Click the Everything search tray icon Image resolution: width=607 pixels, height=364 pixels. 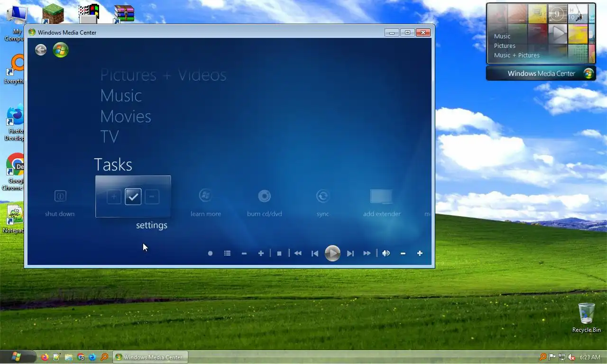click(543, 357)
